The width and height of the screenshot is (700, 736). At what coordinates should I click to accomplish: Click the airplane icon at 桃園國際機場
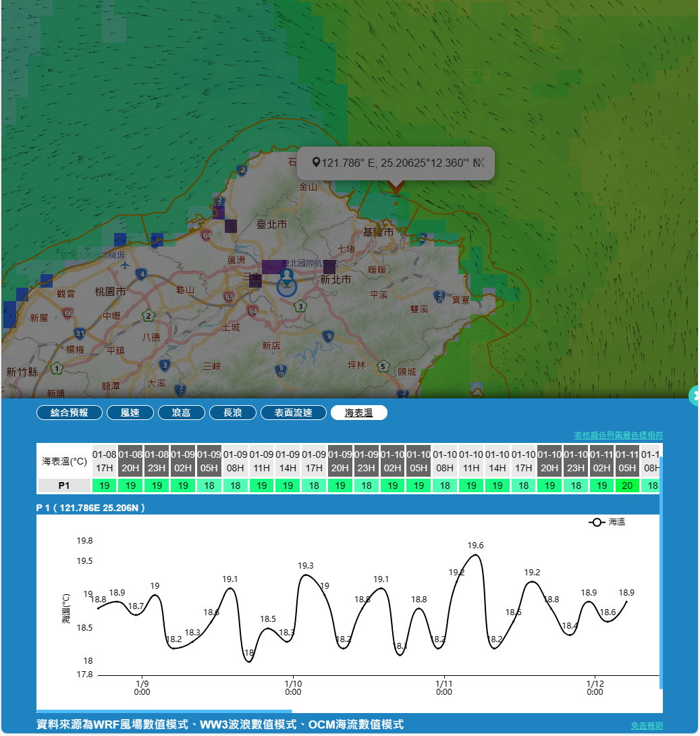point(125,265)
